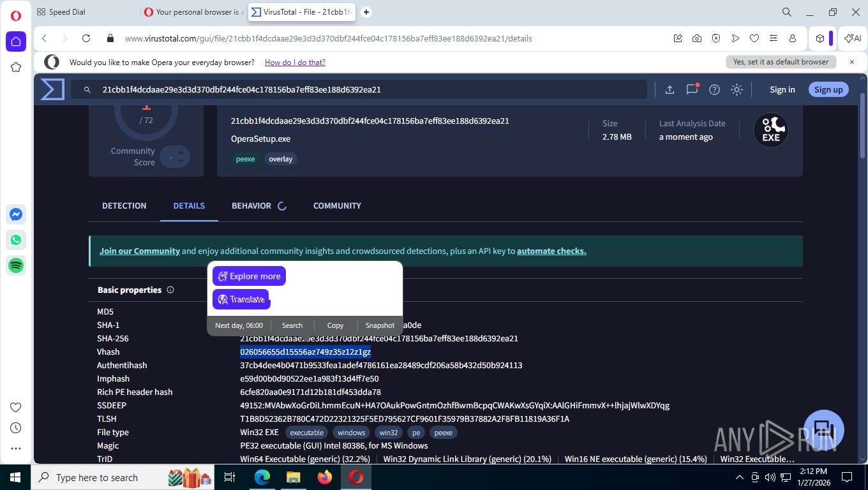Image resolution: width=868 pixels, height=490 pixels.
Task: Open Microsoft Edge from the taskbar
Action: pyautogui.click(x=262, y=477)
